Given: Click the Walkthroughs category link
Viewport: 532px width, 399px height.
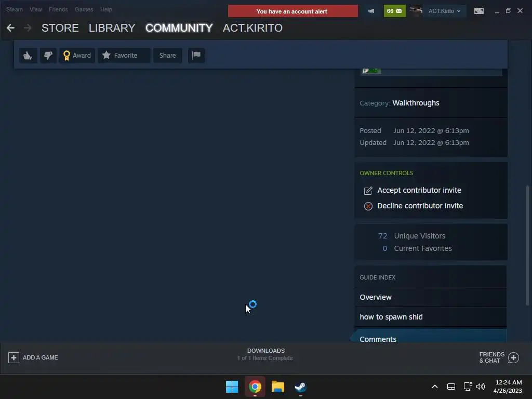Looking at the screenshot, I should [416, 103].
